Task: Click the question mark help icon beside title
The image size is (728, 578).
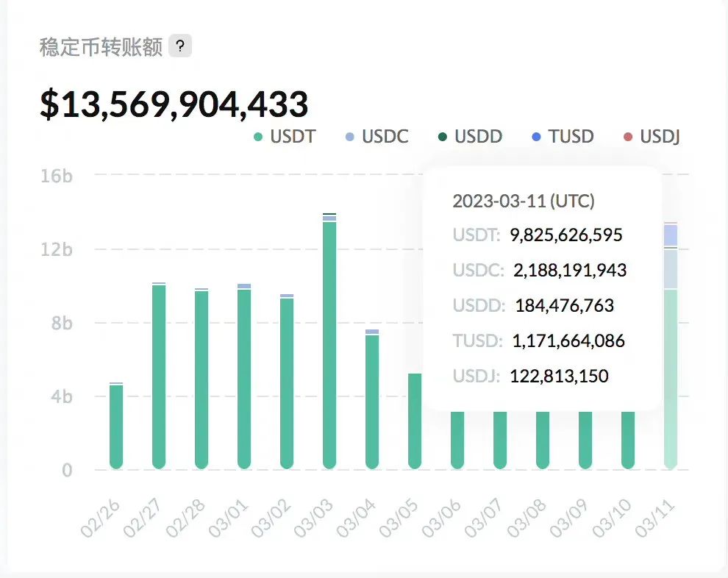Action: tap(180, 46)
